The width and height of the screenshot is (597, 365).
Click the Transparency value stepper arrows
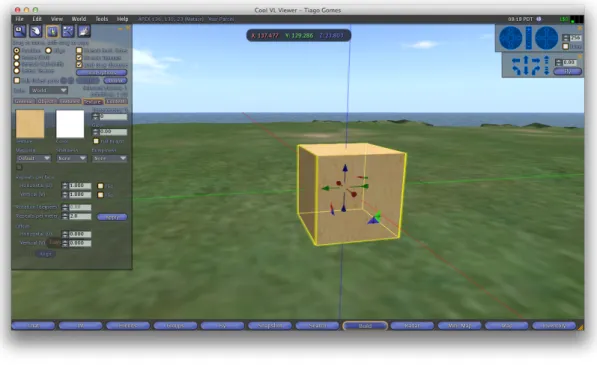(x=96, y=116)
